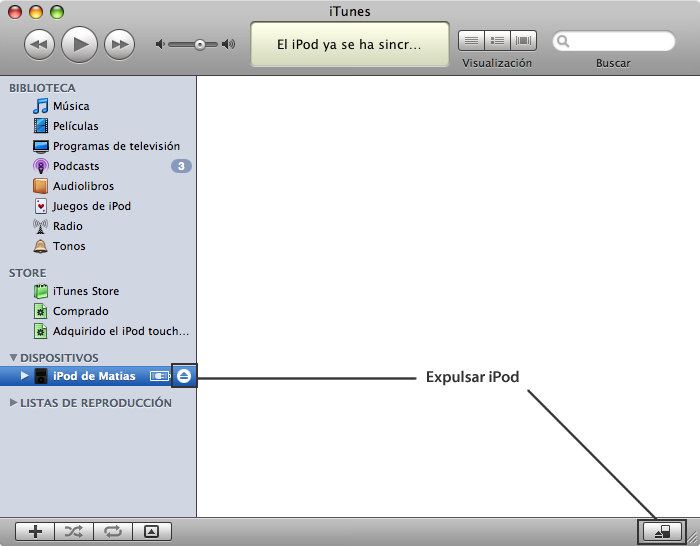This screenshot has width=700, height=546.
Task: Collapse the DISPOSITIVOS section
Action: (13, 358)
